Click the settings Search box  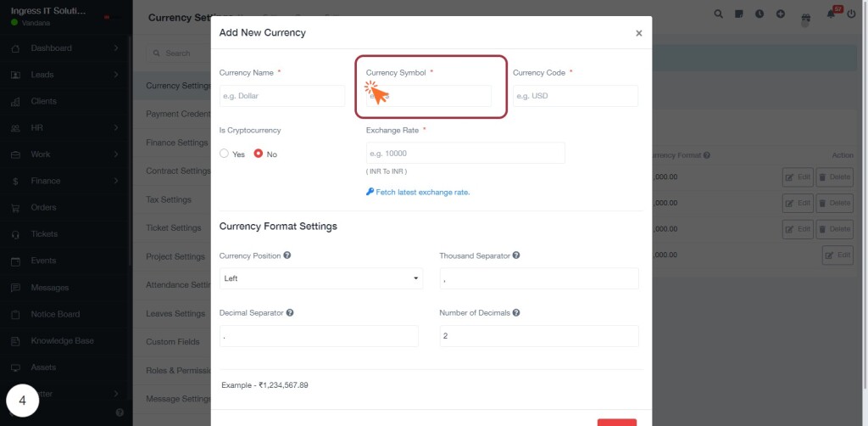178,53
